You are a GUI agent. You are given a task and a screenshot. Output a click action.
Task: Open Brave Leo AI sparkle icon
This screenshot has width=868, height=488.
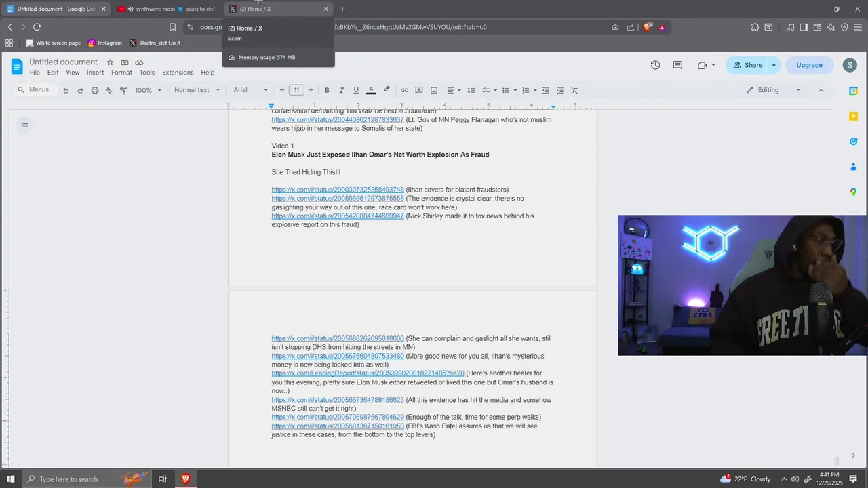pyautogui.click(x=831, y=27)
